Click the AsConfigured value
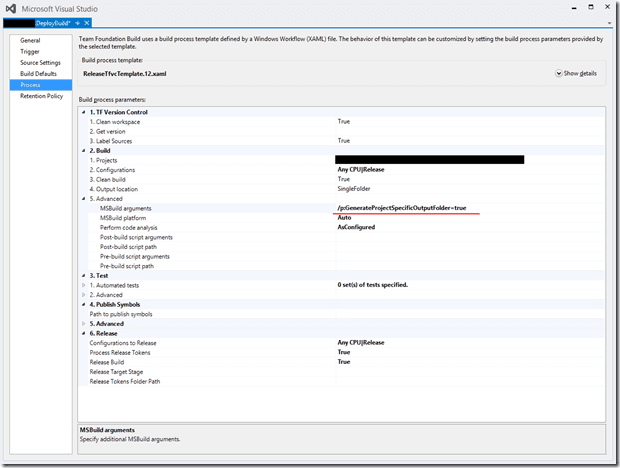Viewport: 620px width, 468px height. pos(356,227)
